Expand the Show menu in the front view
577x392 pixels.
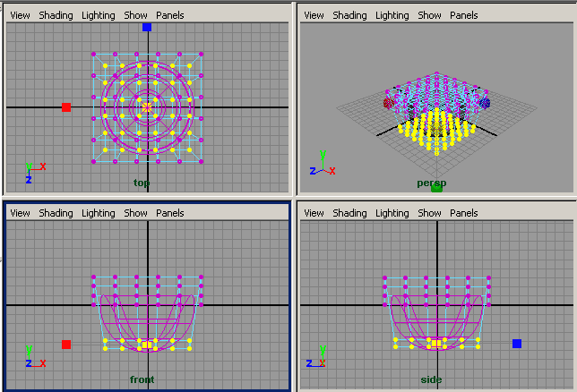(x=136, y=213)
